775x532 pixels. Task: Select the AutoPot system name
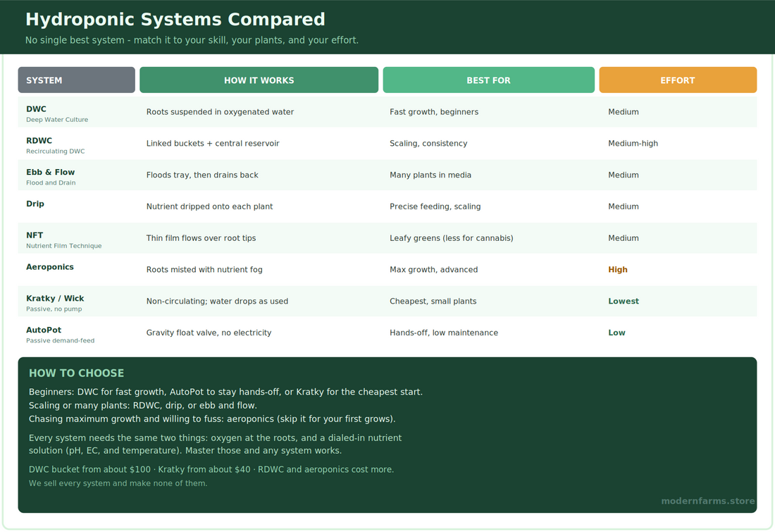(44, 330)
